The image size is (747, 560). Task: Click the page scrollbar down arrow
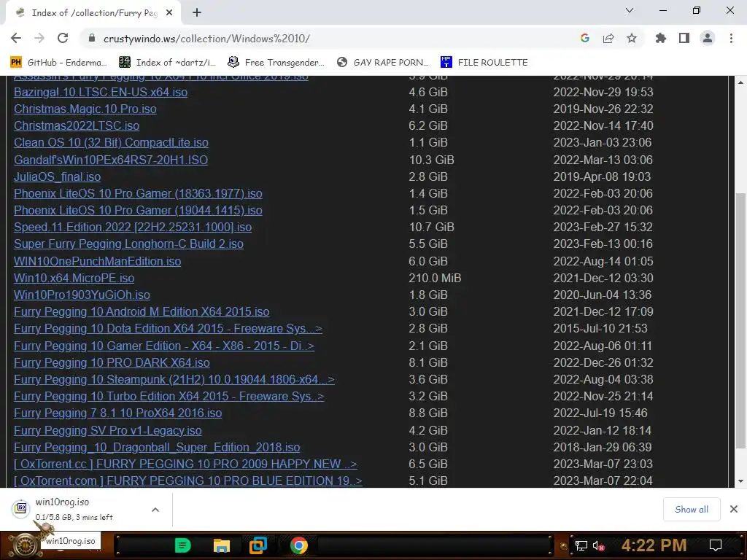(741, 481)
